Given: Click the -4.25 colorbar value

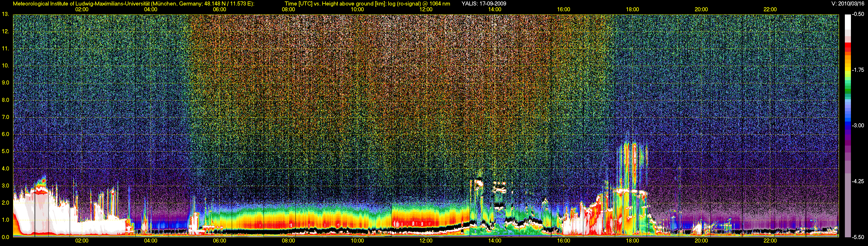Looking at the screenshot, I should 858,181.
